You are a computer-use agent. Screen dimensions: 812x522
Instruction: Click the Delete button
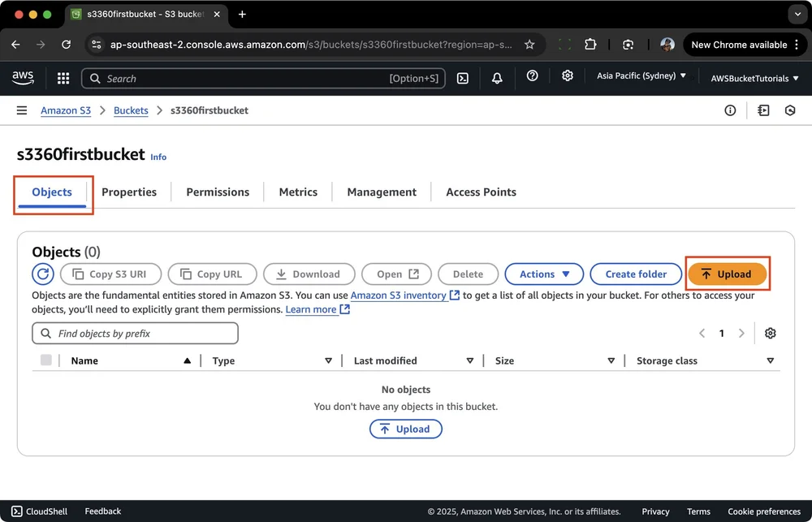coord(469,274)
